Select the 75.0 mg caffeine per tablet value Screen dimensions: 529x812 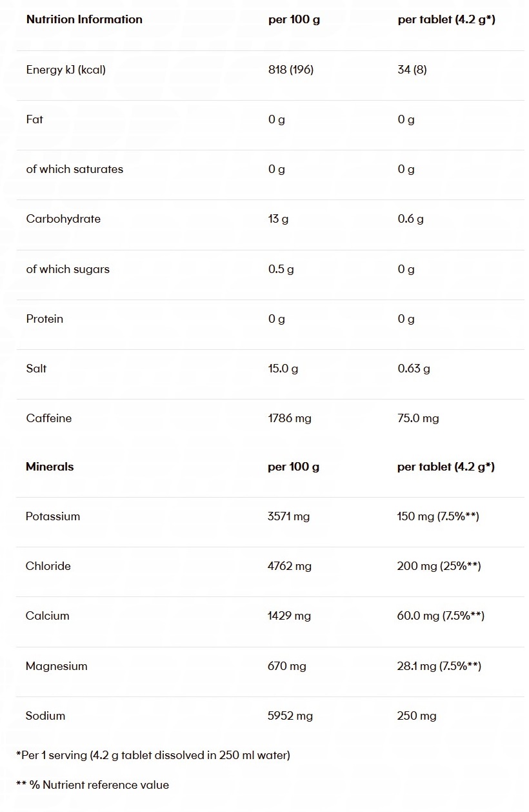(x=418, y=418)
